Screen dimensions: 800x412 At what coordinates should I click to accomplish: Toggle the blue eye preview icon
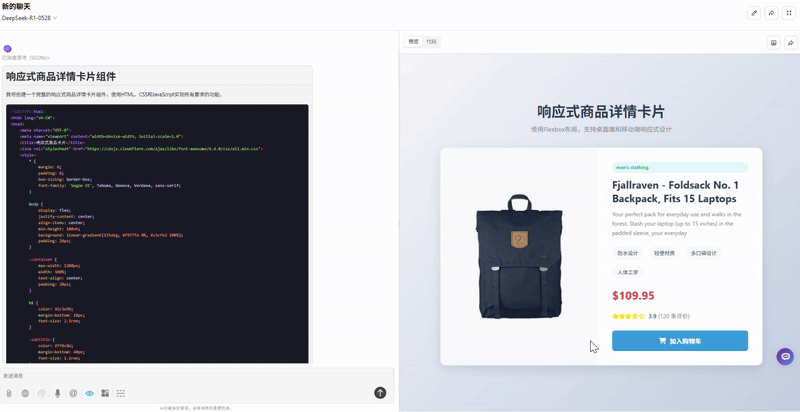(90, 393)
